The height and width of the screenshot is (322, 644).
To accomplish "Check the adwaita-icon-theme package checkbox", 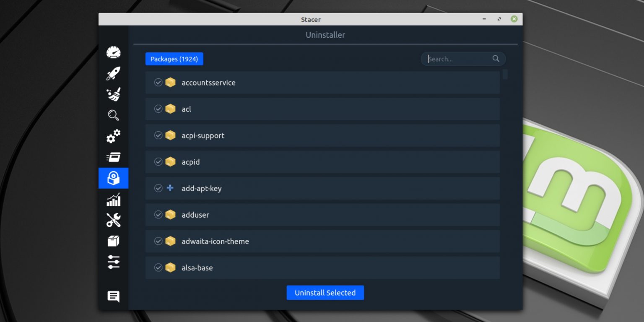I will coord(158,241).
